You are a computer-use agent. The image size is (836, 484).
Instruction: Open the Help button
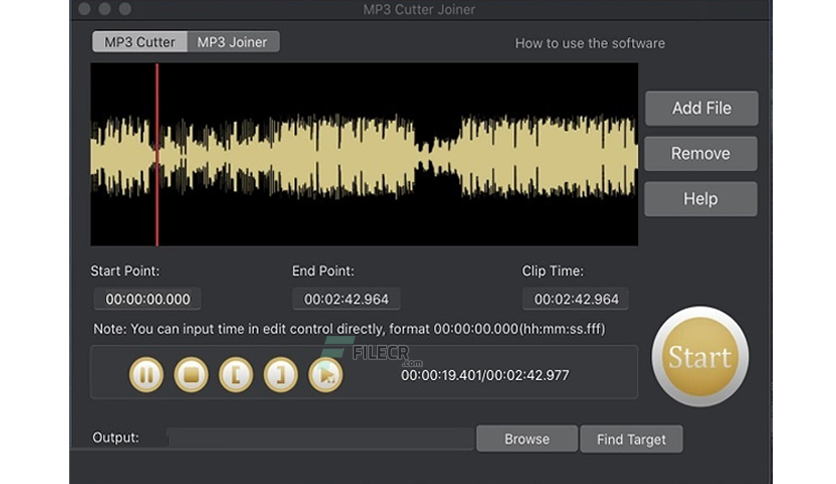701,199
